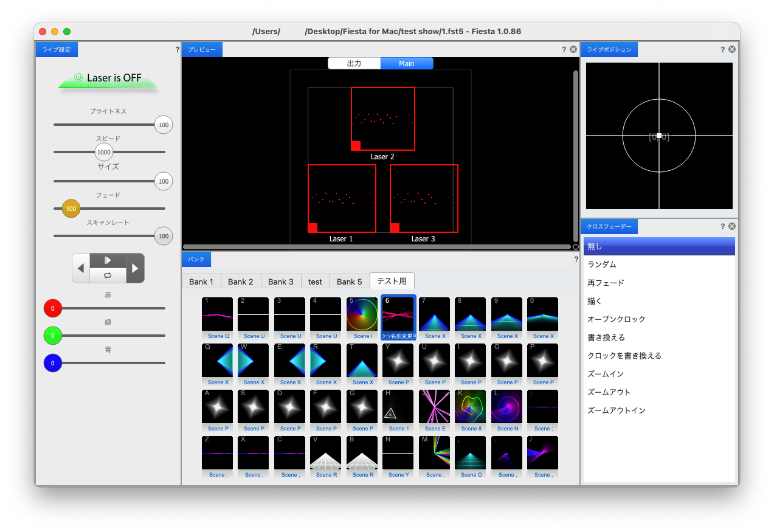Click the ライブ設定 panel header
774x532 pixels.
57,50
